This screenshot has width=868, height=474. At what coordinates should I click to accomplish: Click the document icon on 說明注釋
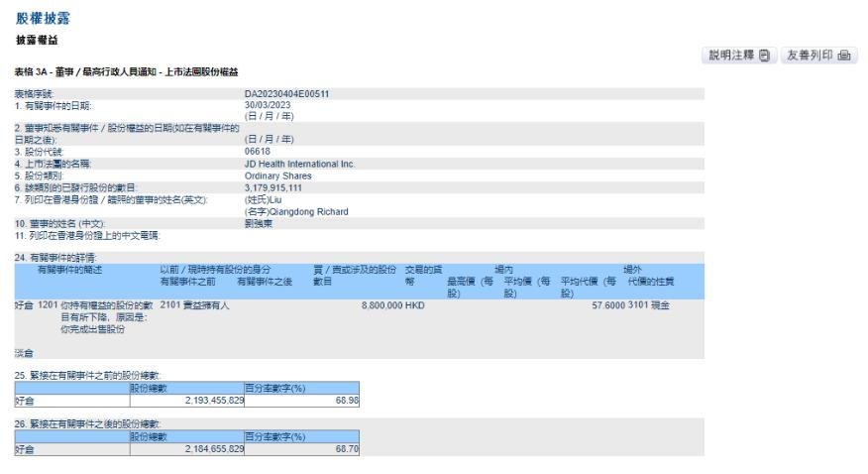(x=765, y=57)
